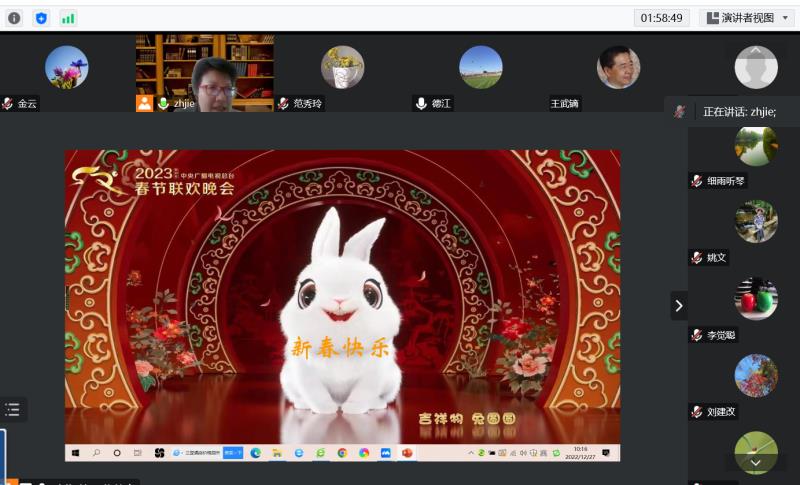Click the meeting timer 01:58:49
The height and width of the screenshot is (485, 800).
click(661, 18)
